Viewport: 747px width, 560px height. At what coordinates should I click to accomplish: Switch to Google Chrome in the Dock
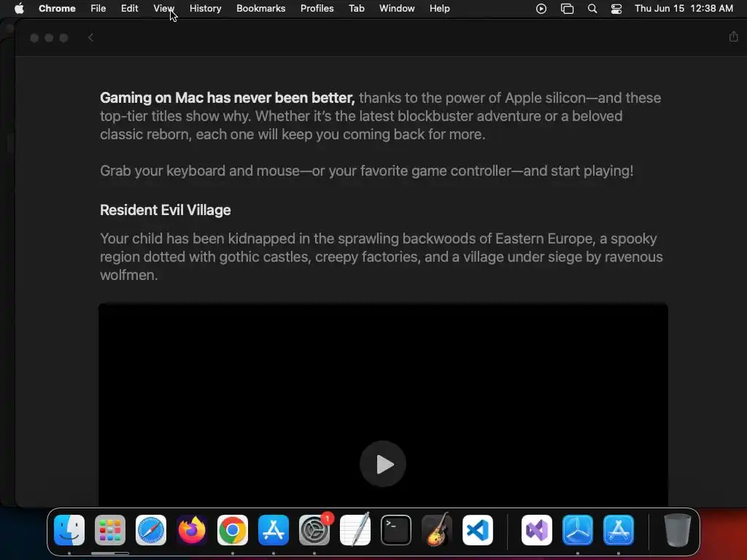click(x=233, y=530)
